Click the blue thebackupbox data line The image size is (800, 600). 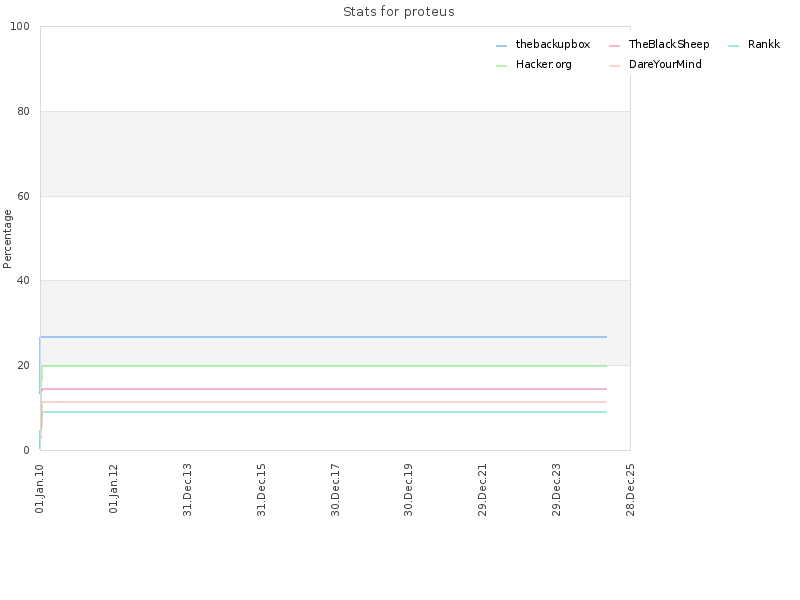point(323,337)
